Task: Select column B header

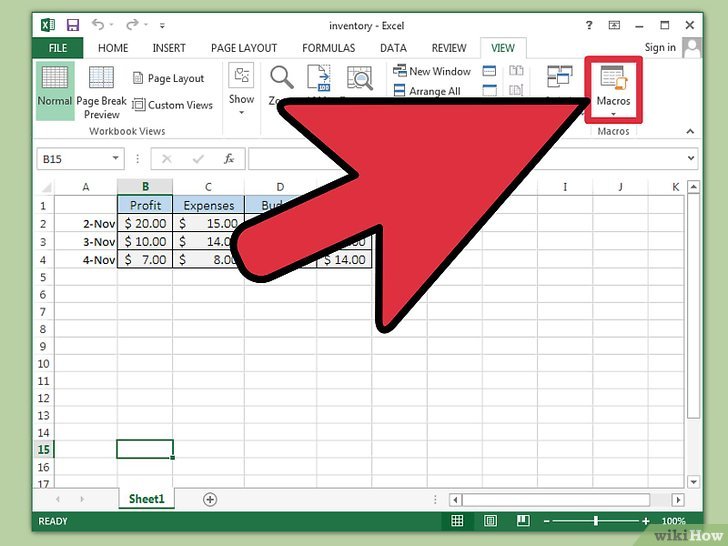Action: (145, 187)
